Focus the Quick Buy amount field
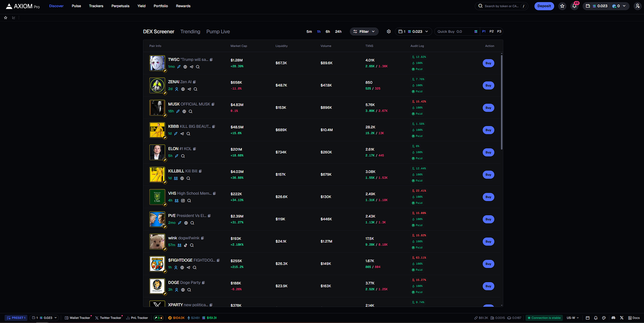Viewport: 644px width, 323px height. pyautogui.click(x=457, y=32)
